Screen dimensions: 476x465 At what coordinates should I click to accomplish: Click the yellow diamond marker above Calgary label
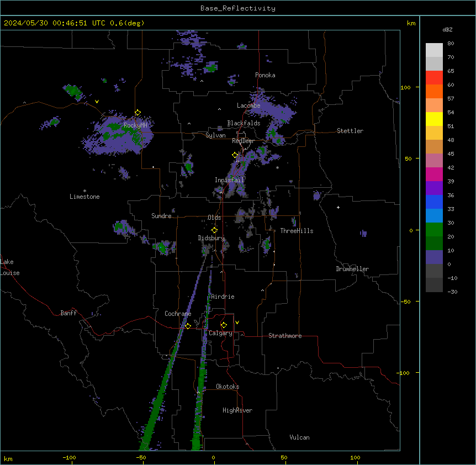point(224,325)
